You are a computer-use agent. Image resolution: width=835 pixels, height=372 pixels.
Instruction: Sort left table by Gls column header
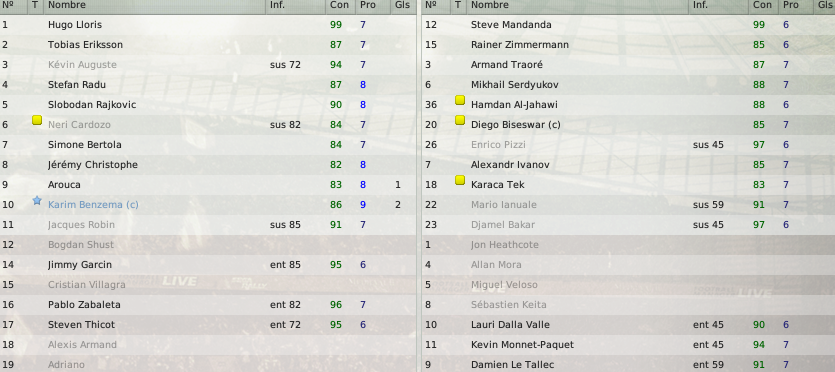click(403, 5)
